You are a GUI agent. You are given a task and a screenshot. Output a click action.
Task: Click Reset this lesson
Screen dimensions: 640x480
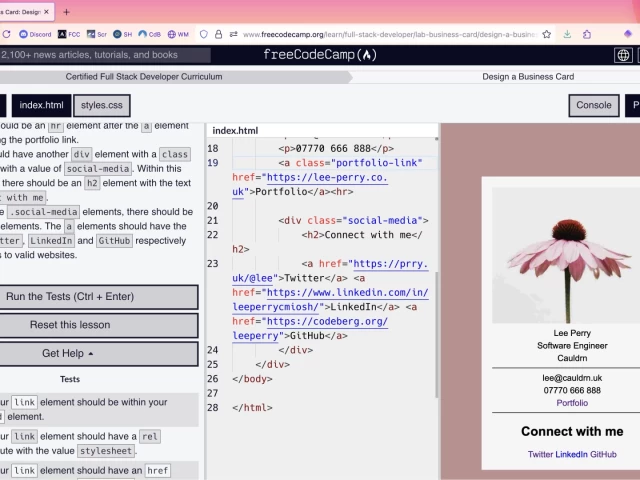click(98, 325)
